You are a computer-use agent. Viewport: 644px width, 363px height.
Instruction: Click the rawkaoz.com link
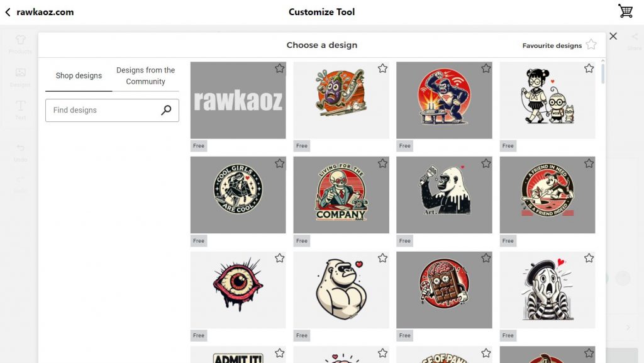tap(44, 11)
